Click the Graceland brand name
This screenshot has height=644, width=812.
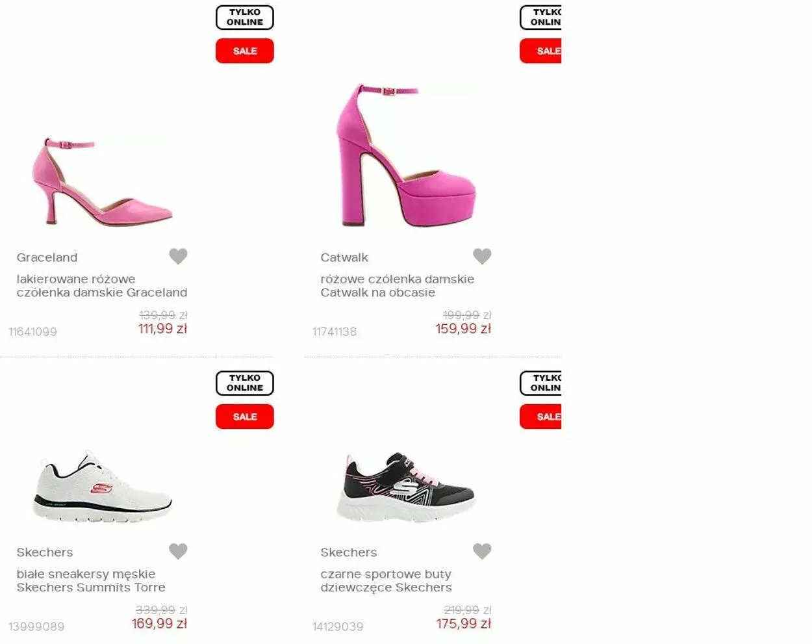tap(47, 257)
